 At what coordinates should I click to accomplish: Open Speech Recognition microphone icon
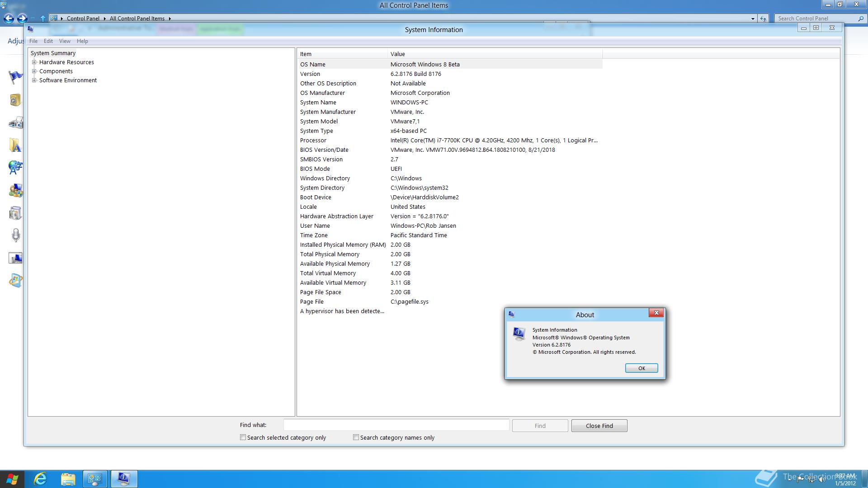point(16,235)
